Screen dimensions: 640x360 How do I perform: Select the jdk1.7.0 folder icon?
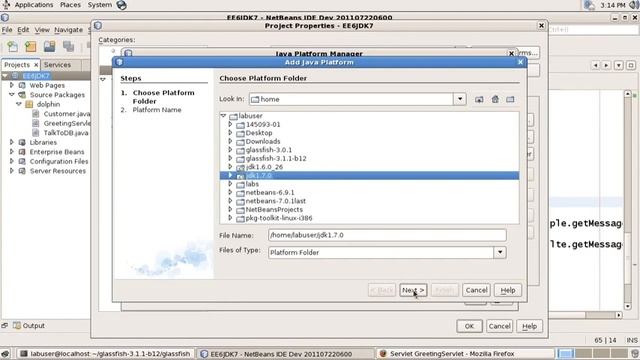tap(240, 176)
